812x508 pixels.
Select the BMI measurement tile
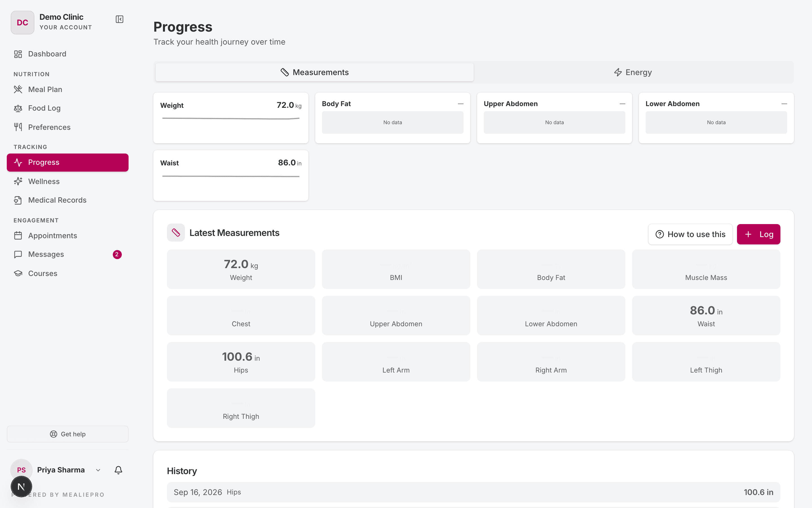click(396, 269)
